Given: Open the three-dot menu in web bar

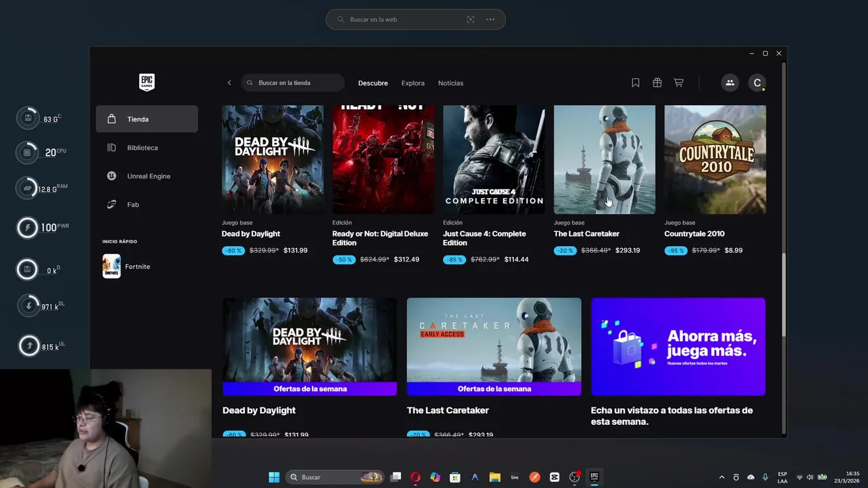Looking at the screenshot, I should [x=490, y=20].
